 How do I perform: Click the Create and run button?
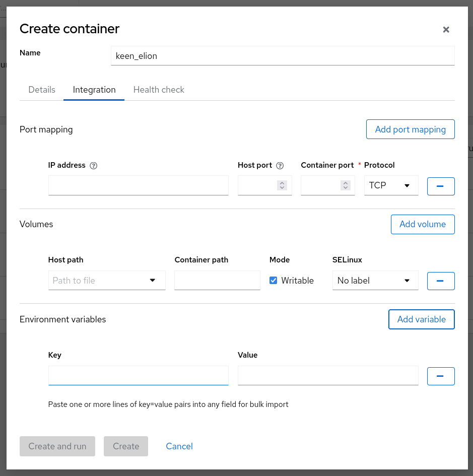[x=57, y=446]
